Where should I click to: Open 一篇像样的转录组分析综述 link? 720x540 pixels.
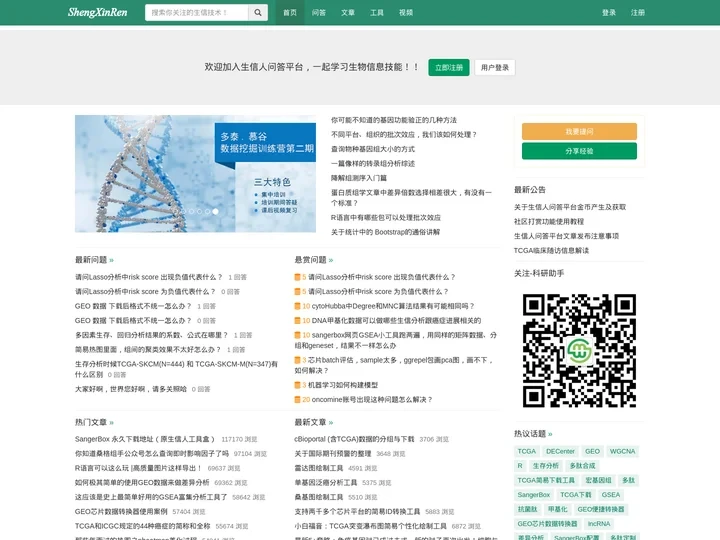tap(373, 163)
